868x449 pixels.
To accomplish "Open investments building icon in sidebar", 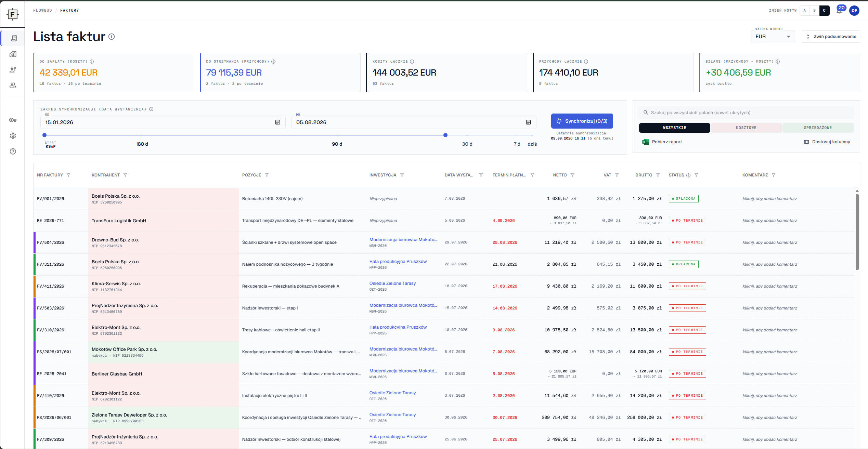I will click(x=13, y=54).
